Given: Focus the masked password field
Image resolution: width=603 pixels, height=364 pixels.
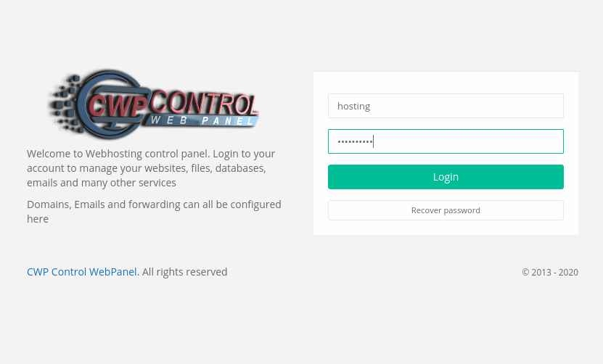Looking at the screenshot, I should coord(446,141).
